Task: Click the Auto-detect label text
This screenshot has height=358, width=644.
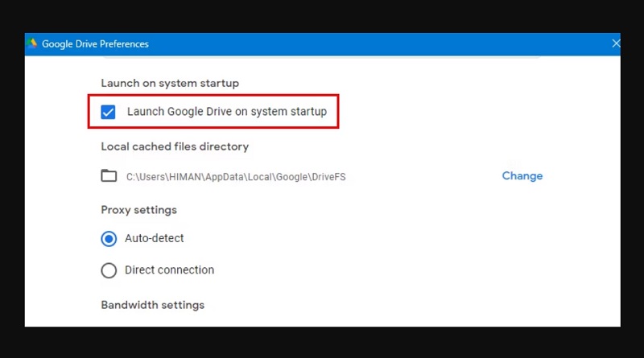Action: (154, 239)
